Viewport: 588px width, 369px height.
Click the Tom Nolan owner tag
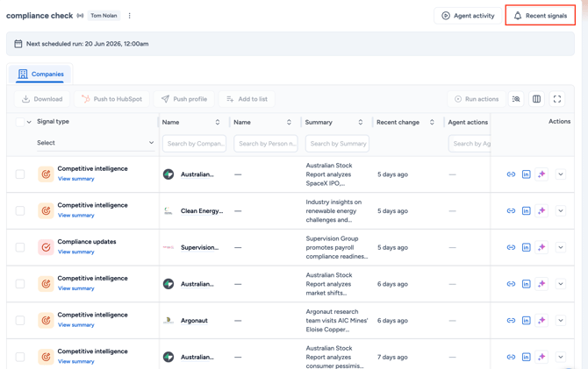[104, 16]
